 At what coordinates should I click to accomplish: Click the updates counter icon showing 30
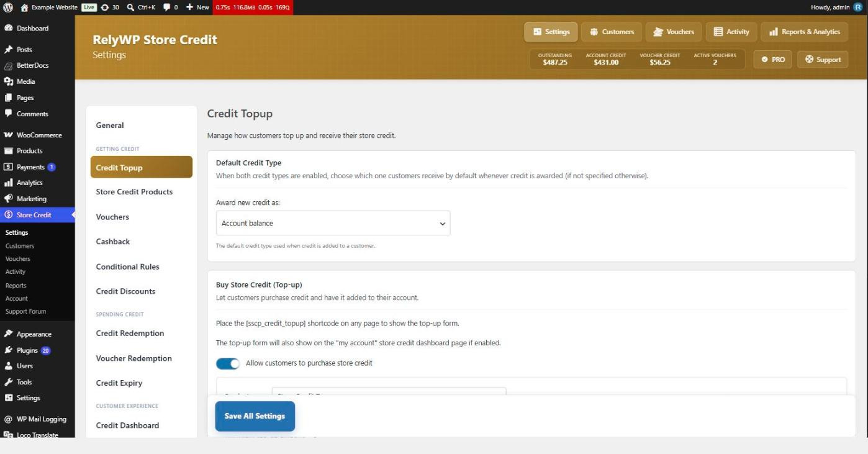[x=106, y=7]
